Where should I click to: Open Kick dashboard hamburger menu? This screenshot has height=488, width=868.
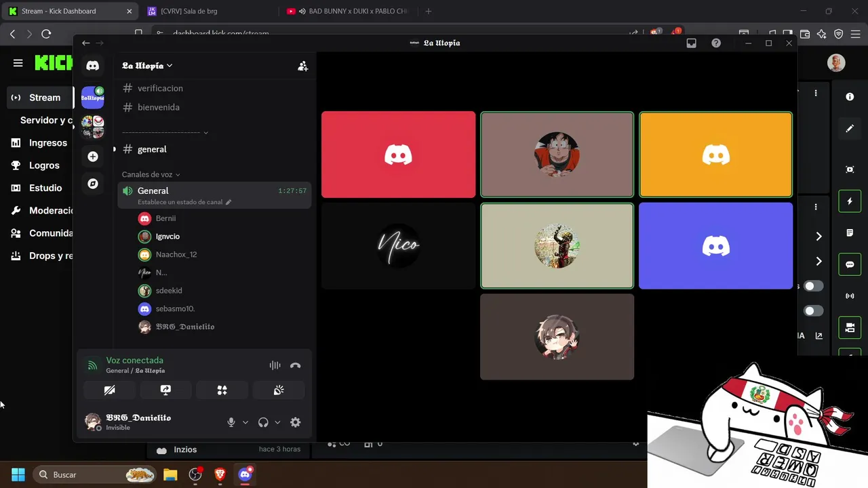(18, 63)
